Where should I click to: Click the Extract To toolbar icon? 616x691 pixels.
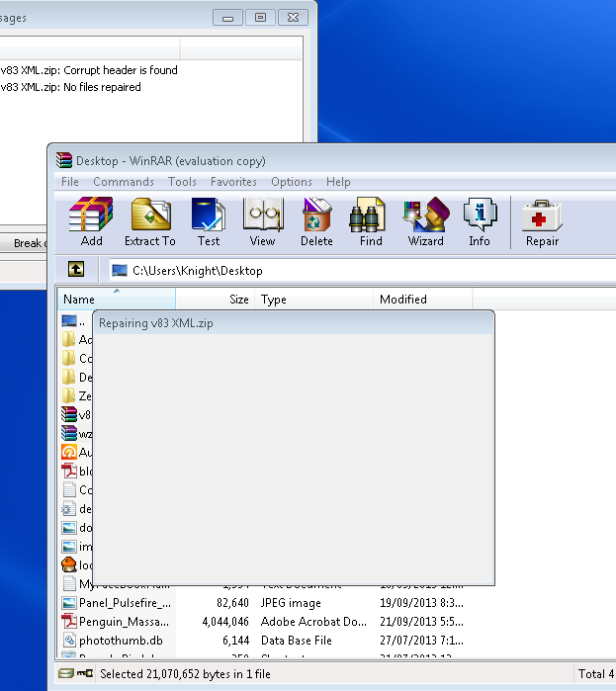150,215
